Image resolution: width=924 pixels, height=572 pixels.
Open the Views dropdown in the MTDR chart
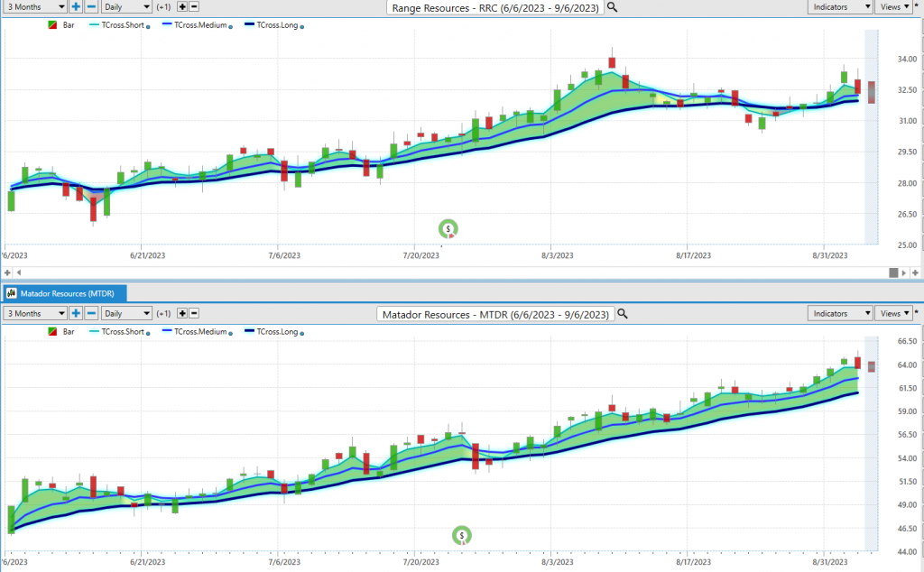[x=894, y=313]
